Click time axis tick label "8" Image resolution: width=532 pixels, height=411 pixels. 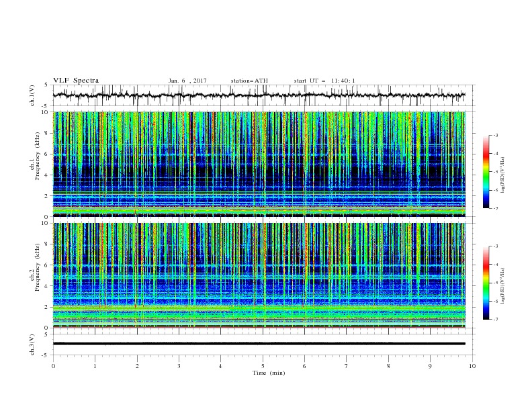coord(388,366)
